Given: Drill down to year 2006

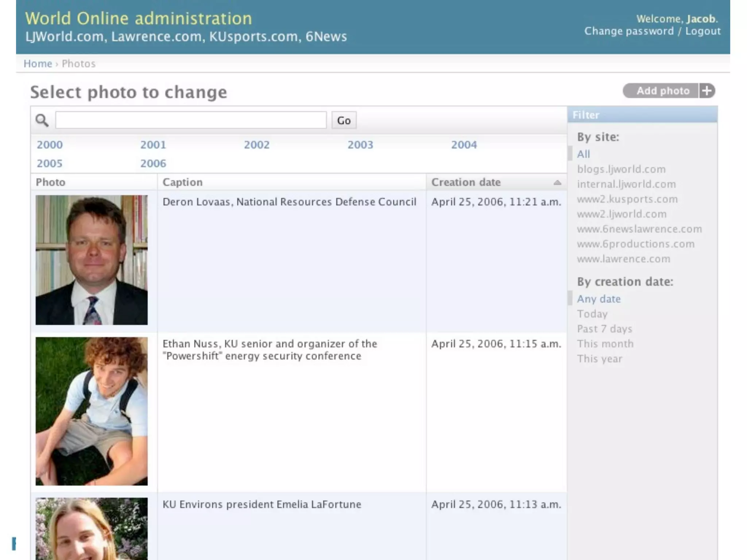Looking at the screenshot, I should [153, 163].
